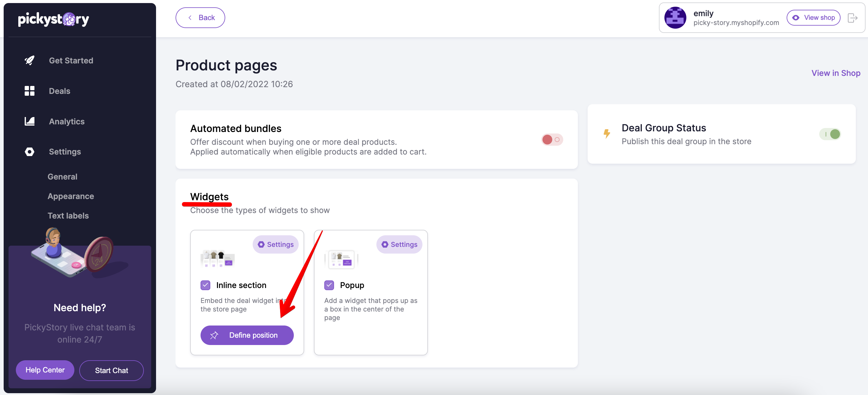Open Popup widget Settings
868x395 pixels.
(x=399, y=244)
